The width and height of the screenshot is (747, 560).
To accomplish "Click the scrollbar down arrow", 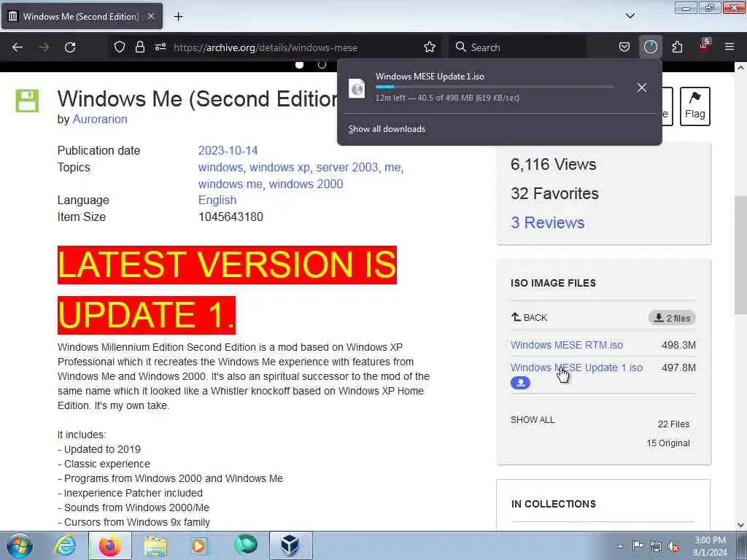I will 740,525.
